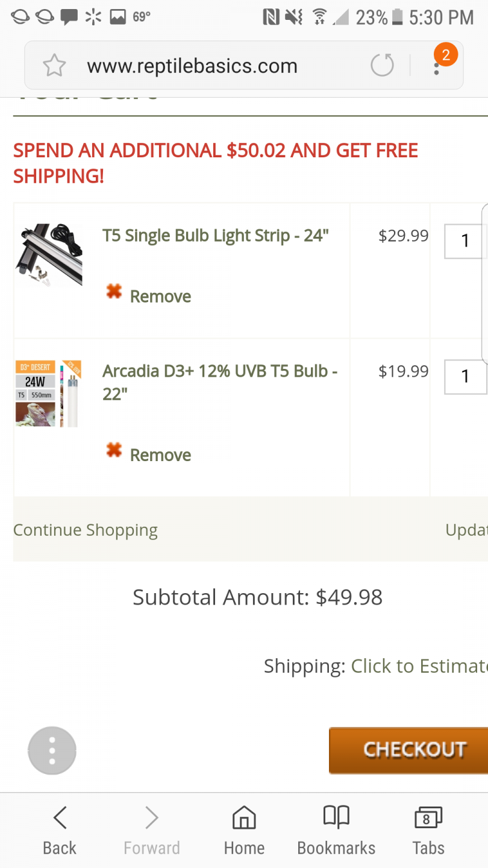Click to Estimate shipping link
Image resolution: width=488 pixels, height=868 pixels.
419,666
